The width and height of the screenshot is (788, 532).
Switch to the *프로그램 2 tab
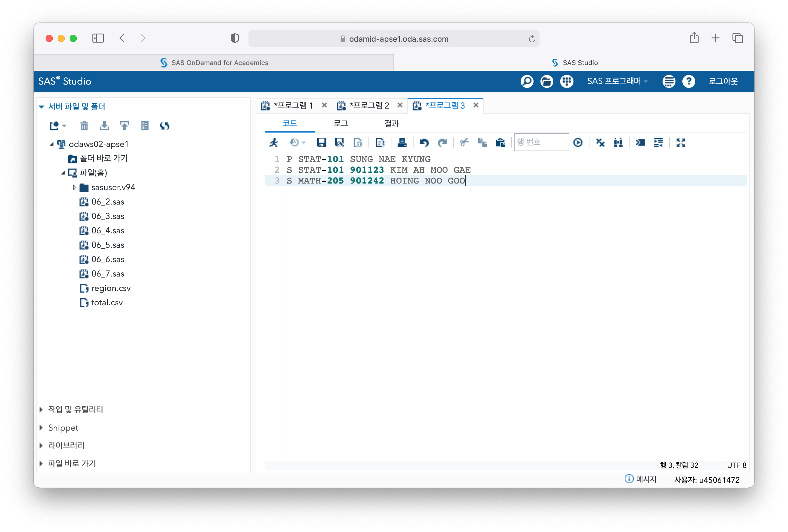click(x=369, y=105)
